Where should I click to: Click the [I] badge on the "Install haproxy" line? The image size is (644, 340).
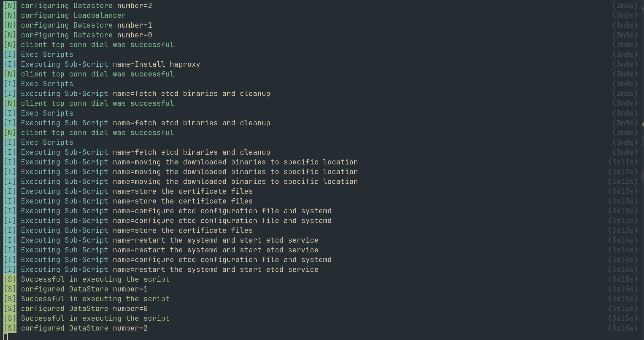(10, 64)
